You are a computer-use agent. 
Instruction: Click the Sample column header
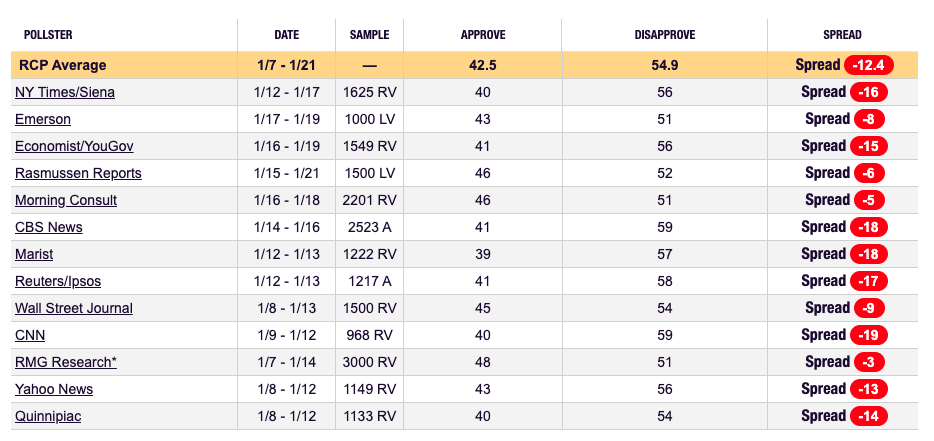click(x=369, y=35)
